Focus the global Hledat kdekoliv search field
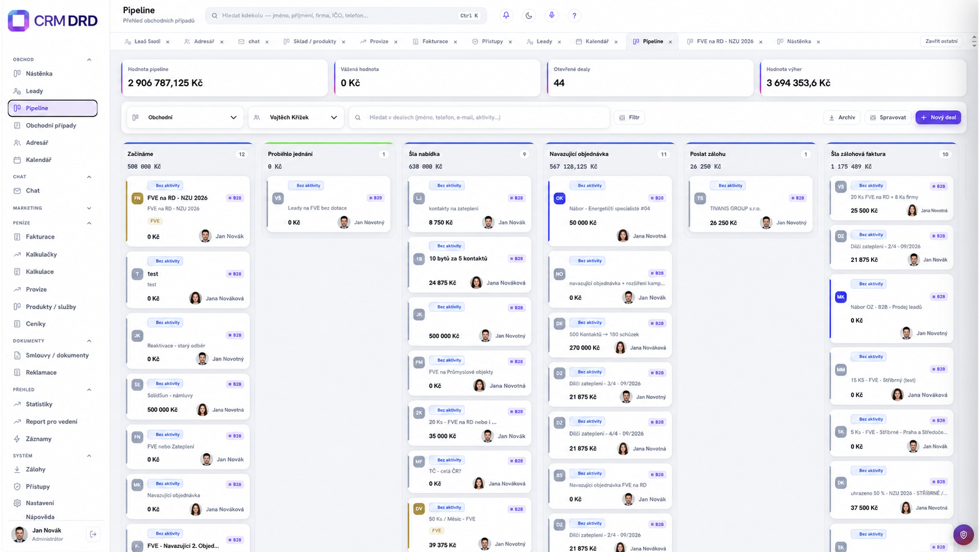 click(346, 16)
